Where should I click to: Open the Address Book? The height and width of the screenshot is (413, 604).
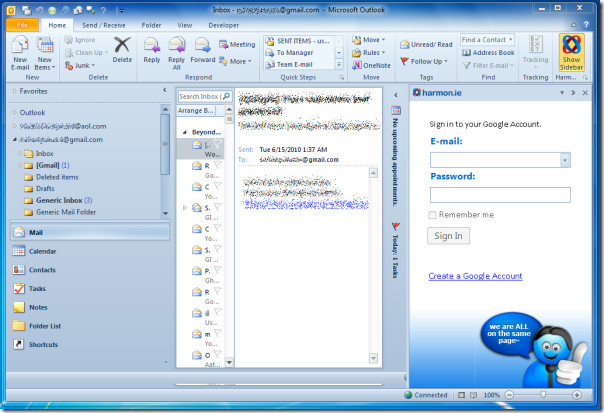click(488, 52)
